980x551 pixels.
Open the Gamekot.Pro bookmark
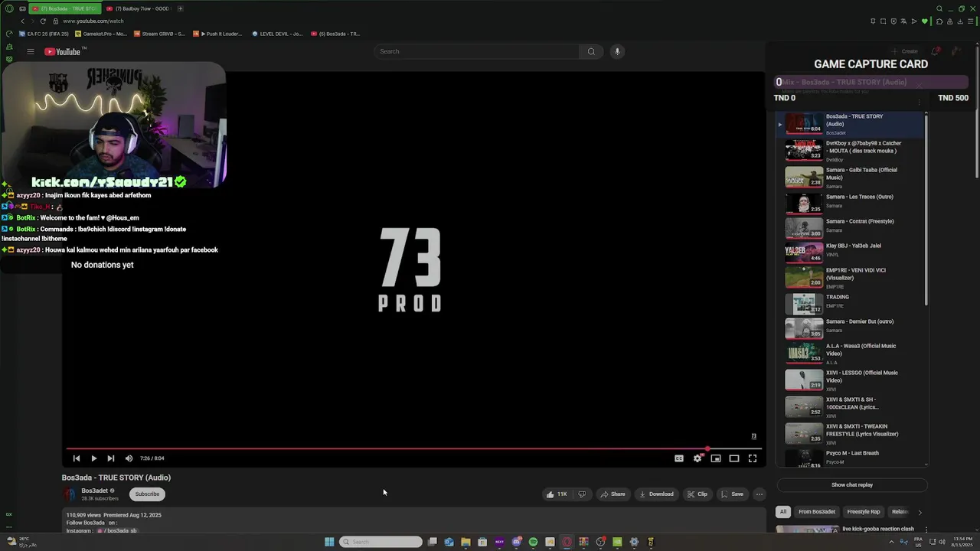[101, 34]
